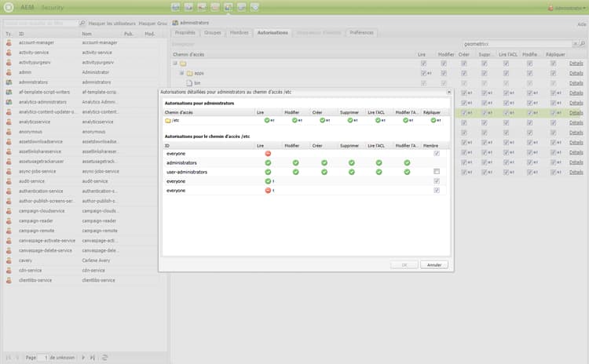This screenshot has width=589, height=364.
Task: Switch to the Membres tab
Action: point(240,33)
